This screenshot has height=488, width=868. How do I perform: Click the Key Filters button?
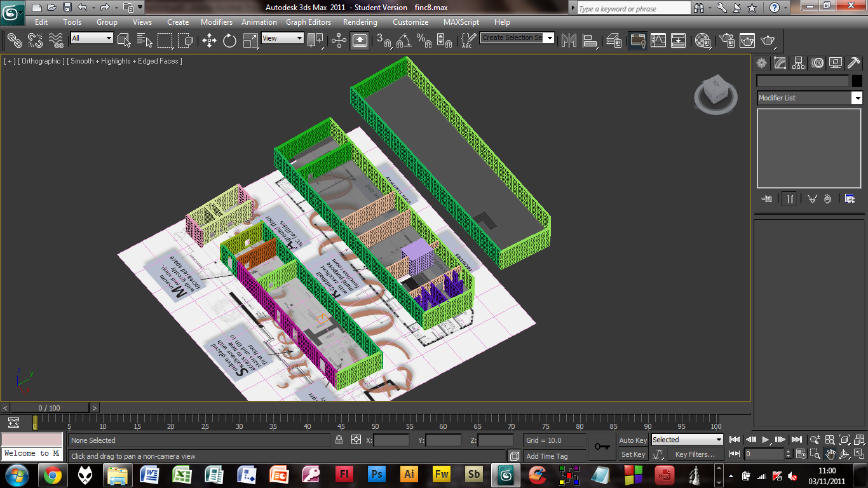(x=695, y=454)
